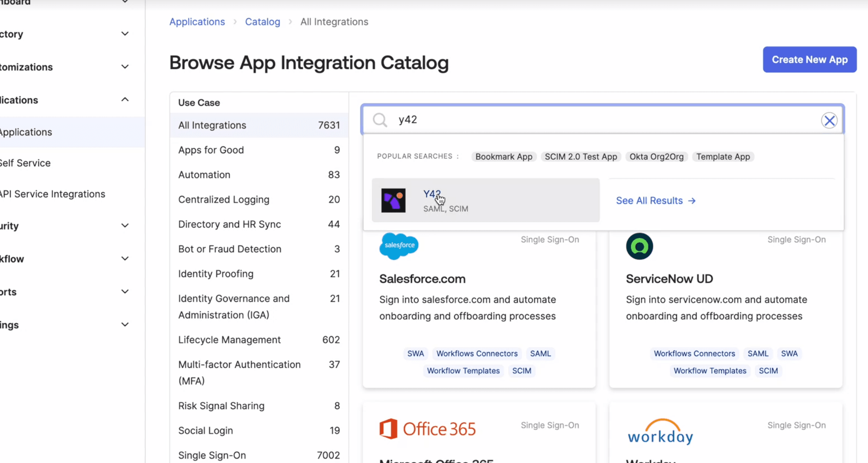This screenshot has height=463, width=868.
Task: Filter by Lifecycle Management use case
Action: pyautogui.click(x=229, y=340)
